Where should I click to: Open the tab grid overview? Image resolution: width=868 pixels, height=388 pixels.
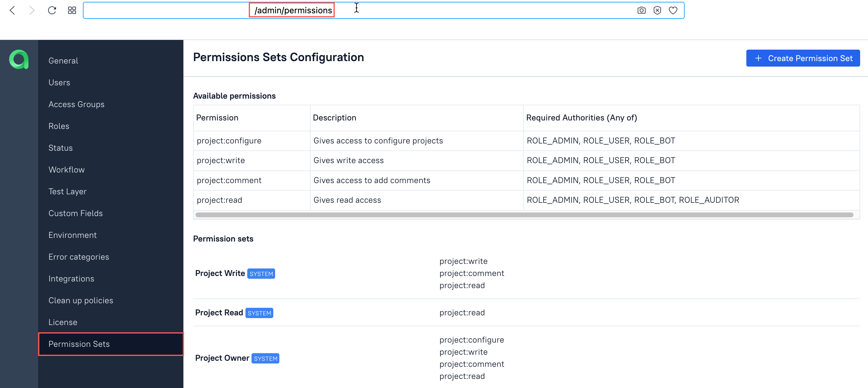click(x=71, y=11)
